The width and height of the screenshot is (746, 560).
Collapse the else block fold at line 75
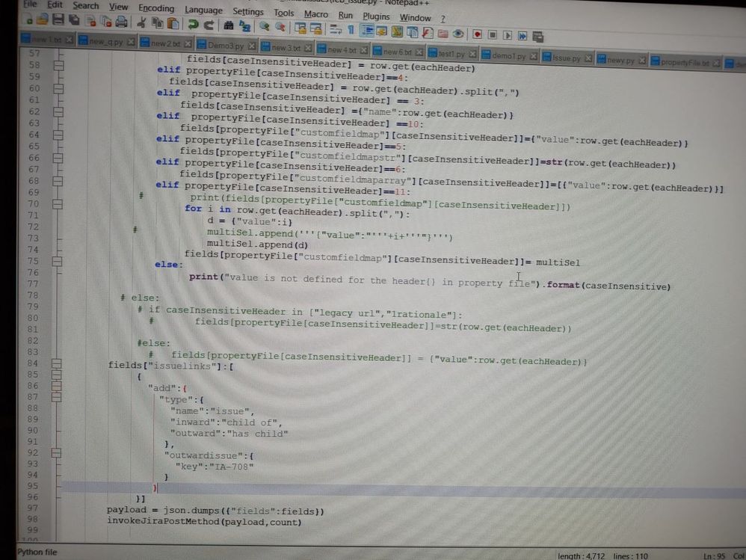click(x=57, y=261)
